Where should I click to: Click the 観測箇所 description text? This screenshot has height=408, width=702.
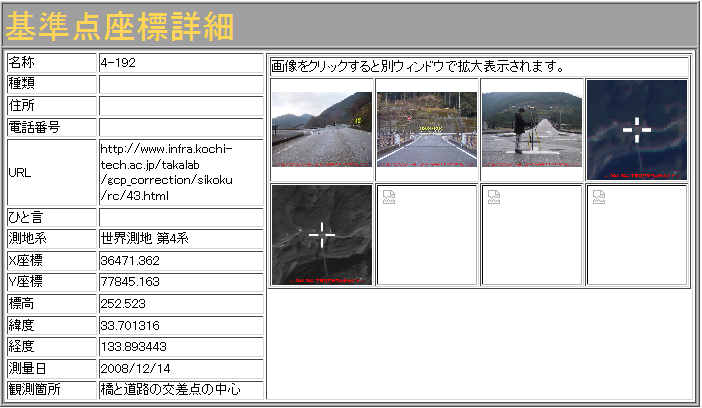170,390
